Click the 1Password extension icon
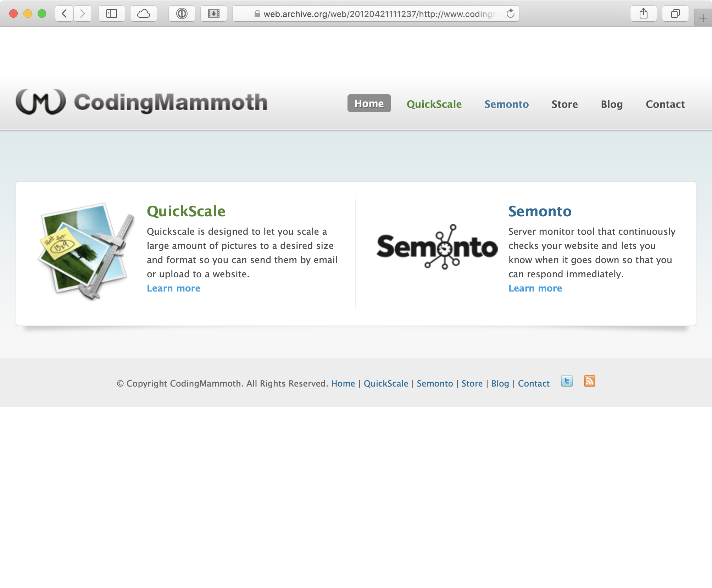Image resolution: width=712 pixels, height=588 pixels. pyautogui.click(x=182, y=14)
